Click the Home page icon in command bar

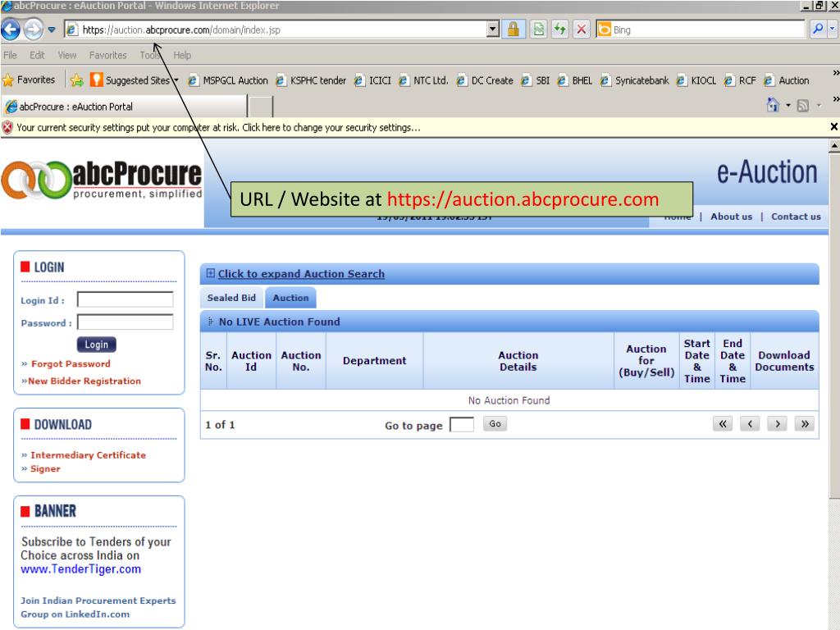pyautogui.click(x=773, y=105)
